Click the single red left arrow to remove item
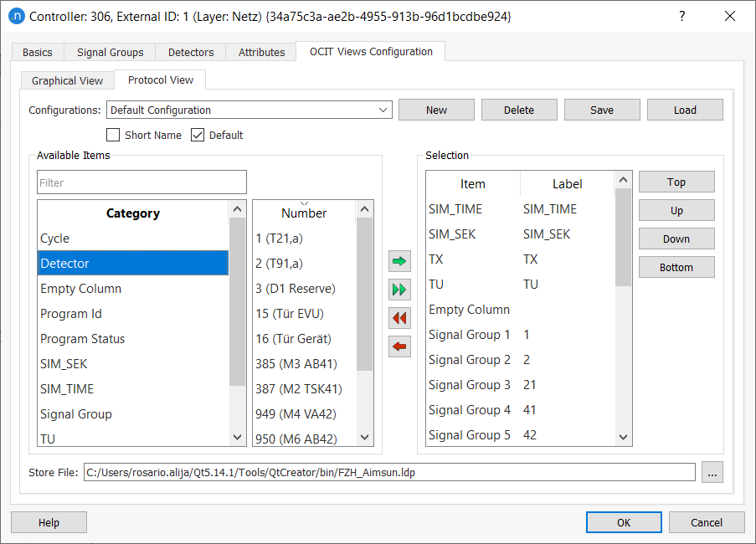The width and height of the screenshot is (756, 544). (399, 346)
